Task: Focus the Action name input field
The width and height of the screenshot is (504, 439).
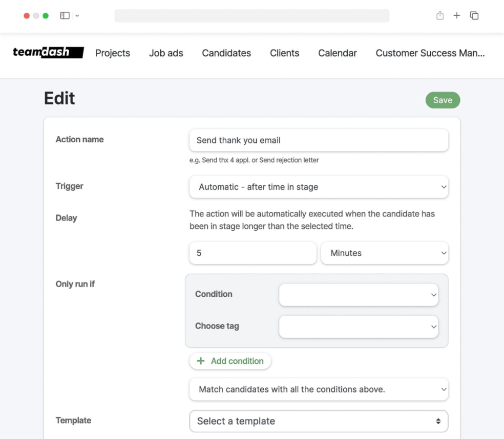Action: [x=319, y=140]
